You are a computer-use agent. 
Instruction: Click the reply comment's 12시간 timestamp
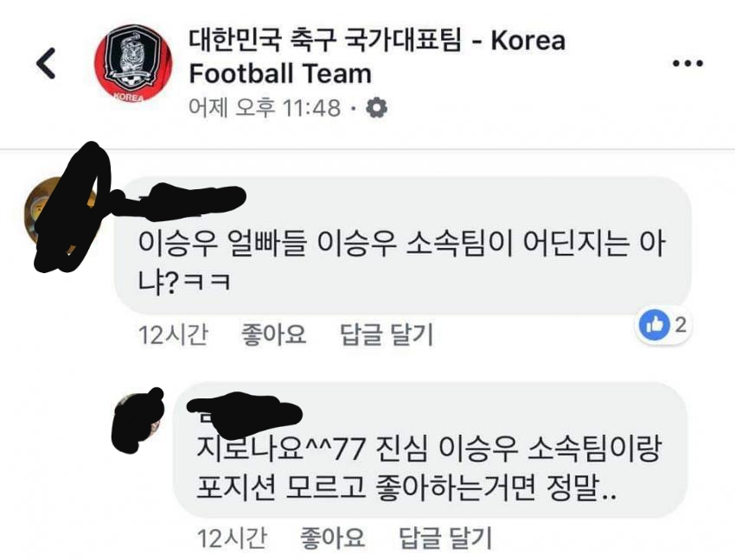point(232,538)
